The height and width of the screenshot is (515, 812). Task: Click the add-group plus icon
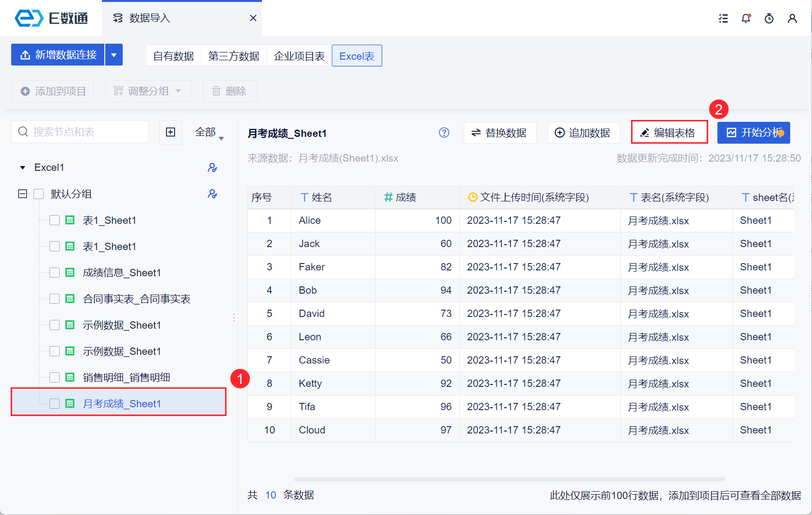pos(171,132)
